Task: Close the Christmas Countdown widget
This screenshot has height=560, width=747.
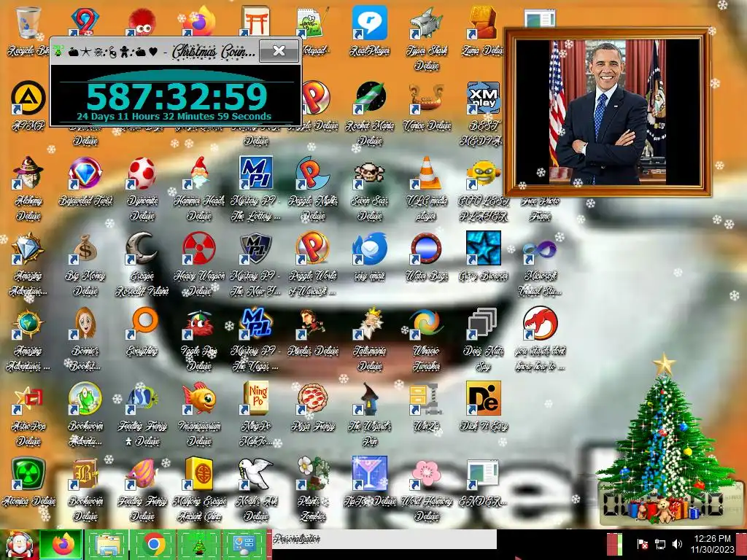Action: click(279, 50)
